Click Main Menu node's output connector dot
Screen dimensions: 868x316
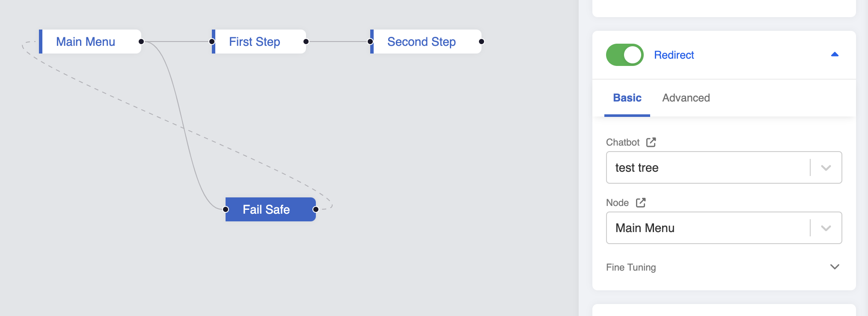pos(141,42)
